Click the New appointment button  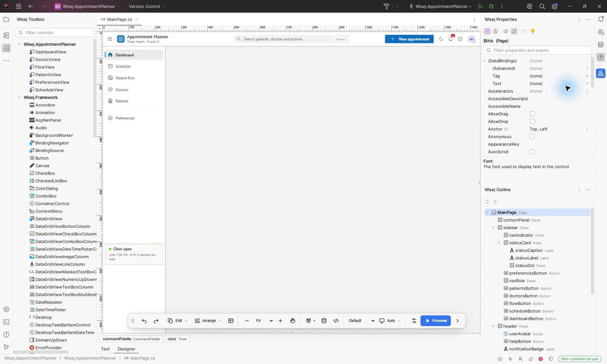(x=409, y=39)
